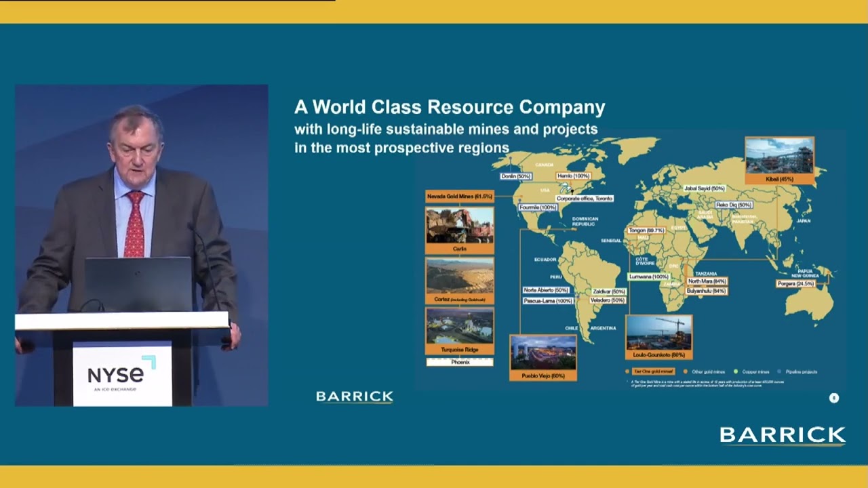This screenshot has width=868, height=488.
Task: Click the "CÔTE D'IVOIRE" map text
Action: click(x=646, y=261)
